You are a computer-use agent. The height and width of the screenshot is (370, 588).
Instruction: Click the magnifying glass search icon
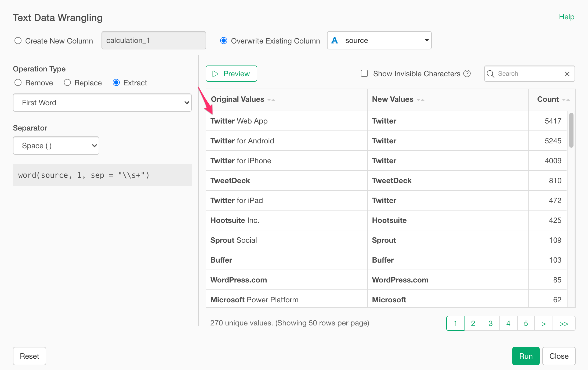491,74
